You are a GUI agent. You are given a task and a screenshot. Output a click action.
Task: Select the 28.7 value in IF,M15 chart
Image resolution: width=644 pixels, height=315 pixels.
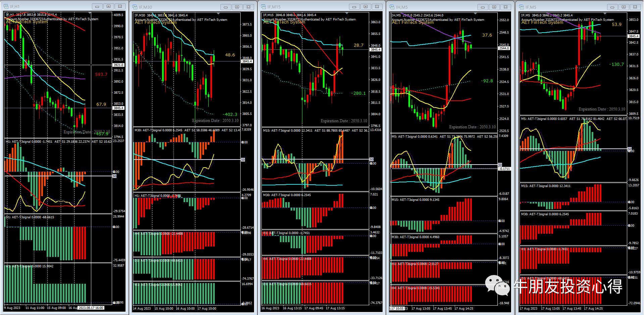coord(358,45)
